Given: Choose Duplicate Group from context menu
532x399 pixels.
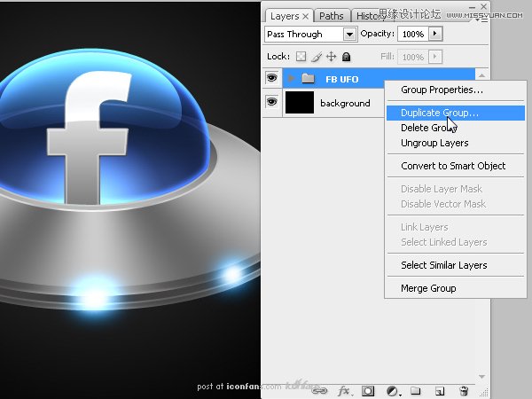Looking at the screenshot, I should (x=439, y=113).
